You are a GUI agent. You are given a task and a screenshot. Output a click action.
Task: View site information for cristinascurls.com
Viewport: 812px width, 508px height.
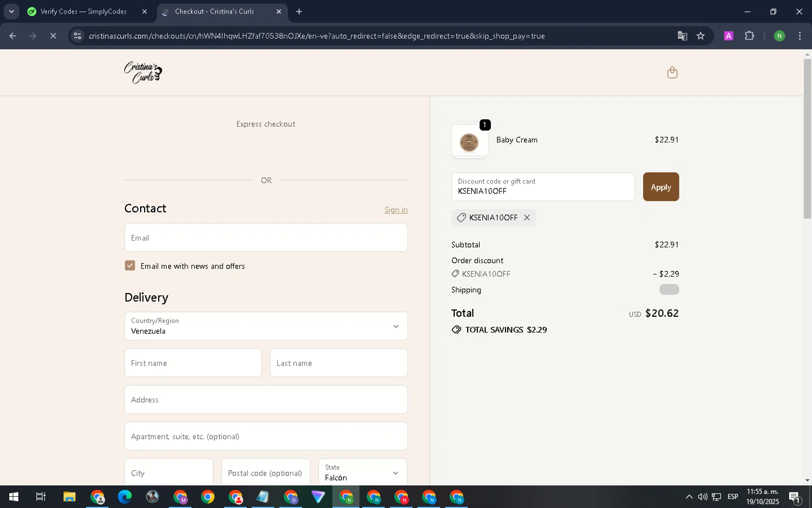(x=77, y=36)
